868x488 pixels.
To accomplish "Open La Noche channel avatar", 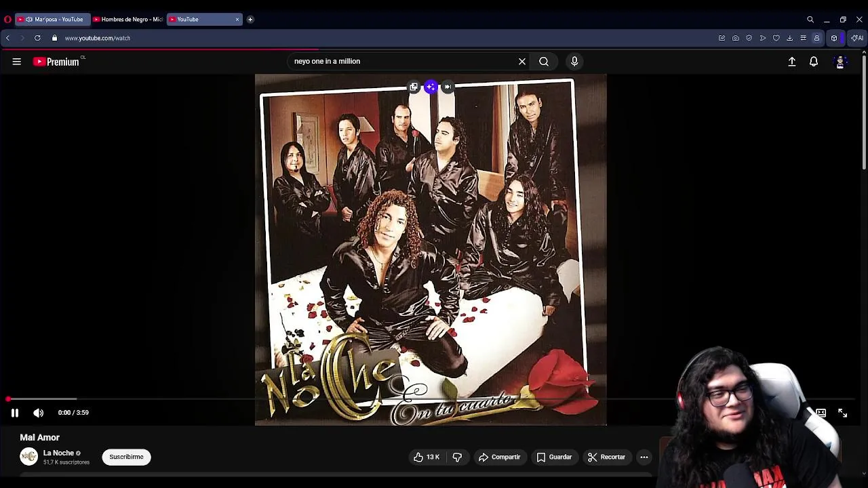I will 28,457.
